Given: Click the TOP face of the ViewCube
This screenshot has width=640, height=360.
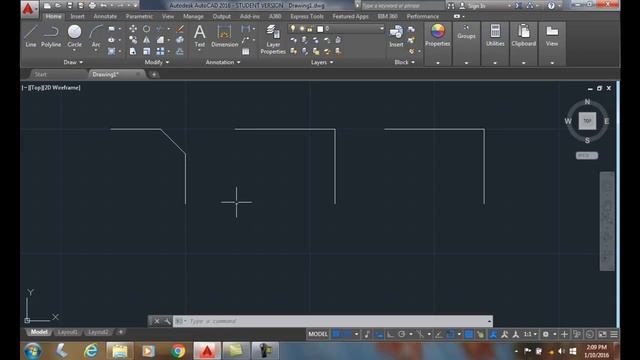Looking at the screenshot, I should (587, 121).
